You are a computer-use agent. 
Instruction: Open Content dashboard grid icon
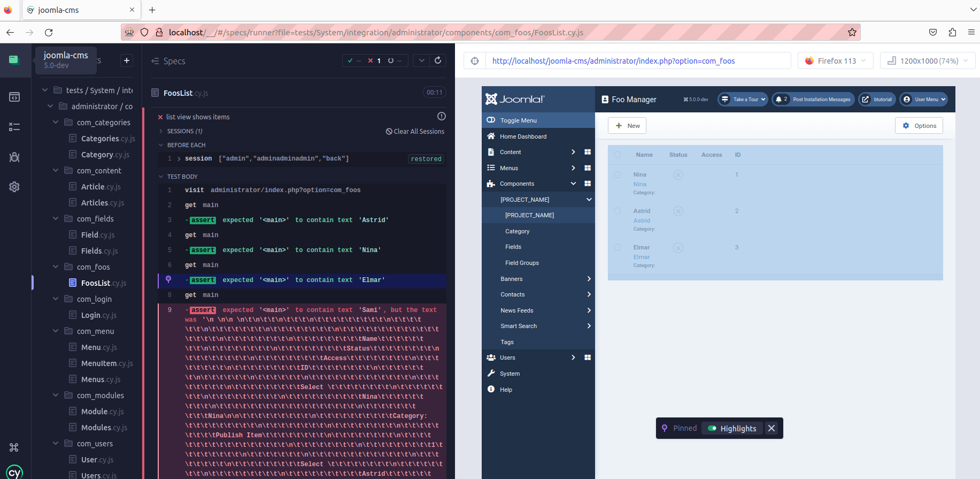(x=588, y=152)
